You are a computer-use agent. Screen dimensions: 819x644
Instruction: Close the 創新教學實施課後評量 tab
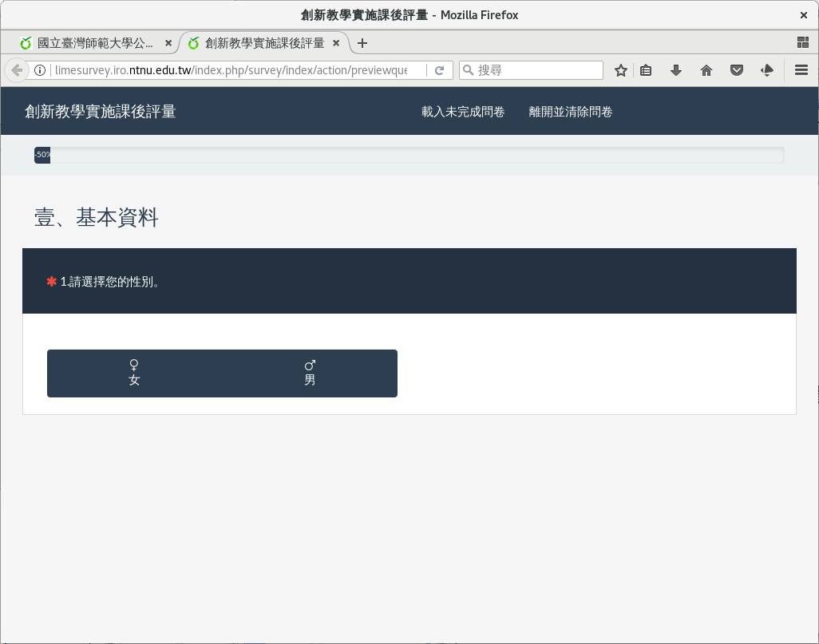(x=336, y=43)
